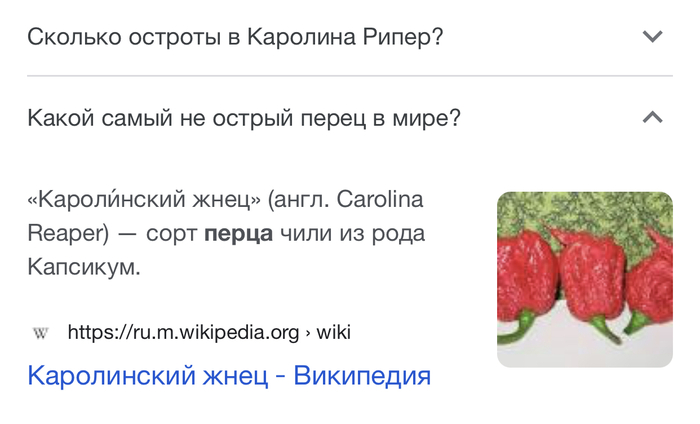The width and height of the screenshot is (700, 424).
Task: Open the ru.m.wikipedia.org URL
Action: click(183, 332)
